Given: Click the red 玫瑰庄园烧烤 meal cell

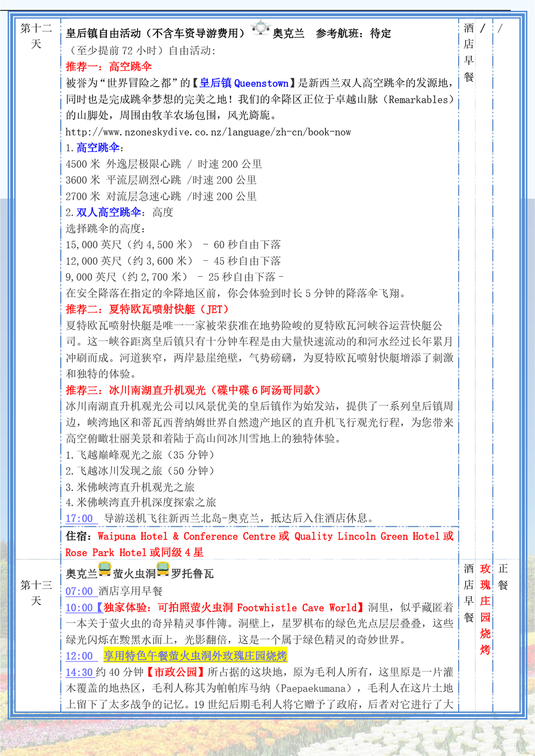Looking at the screenshot, I should (x=485, y=609).
